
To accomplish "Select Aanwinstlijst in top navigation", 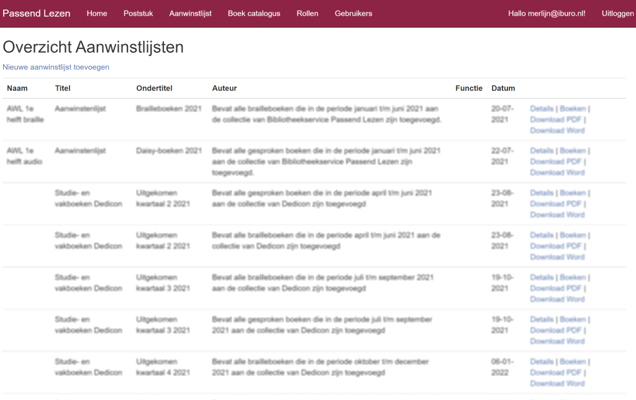I will coord(190,14).
